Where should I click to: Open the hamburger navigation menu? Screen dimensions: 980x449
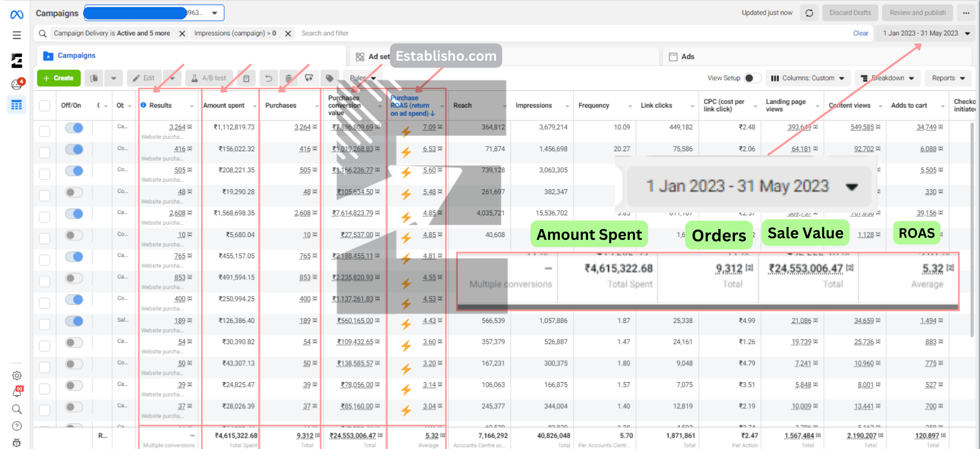pyautogui.click(x=17, y=35)
